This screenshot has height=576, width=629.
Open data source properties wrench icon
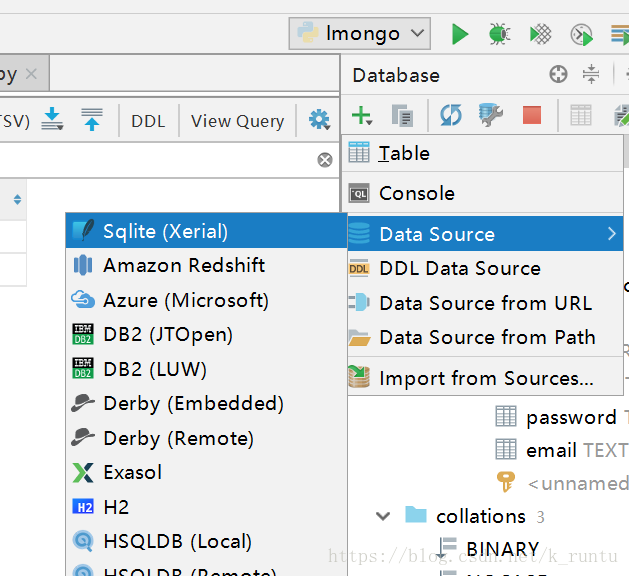coord(491,115)
